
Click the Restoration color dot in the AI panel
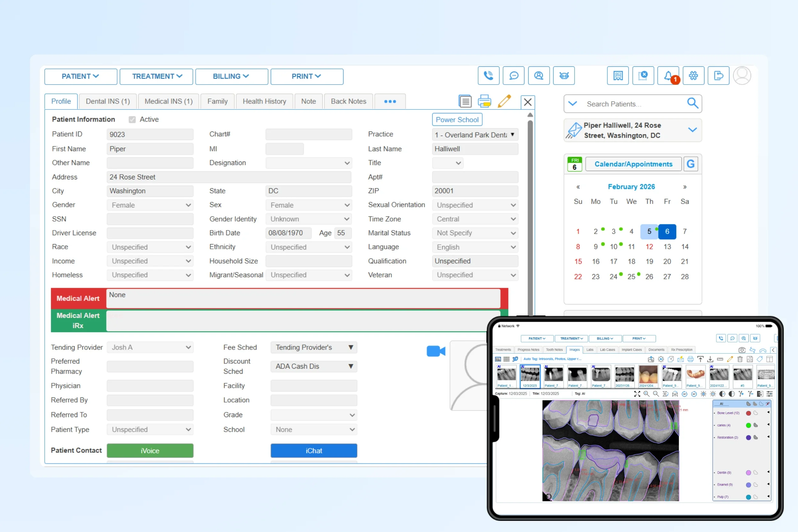click(x=749, y=437)
